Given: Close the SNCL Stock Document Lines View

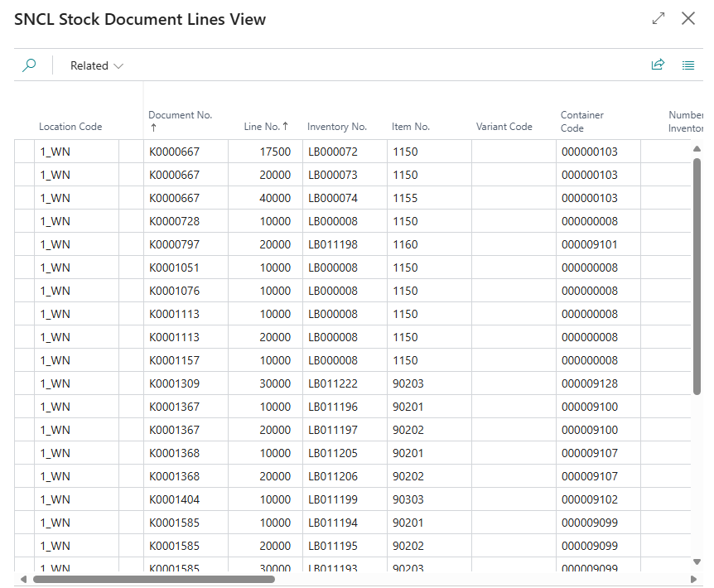Looking at the screenshot, I should pyautogui.click(x=687, y=18).
